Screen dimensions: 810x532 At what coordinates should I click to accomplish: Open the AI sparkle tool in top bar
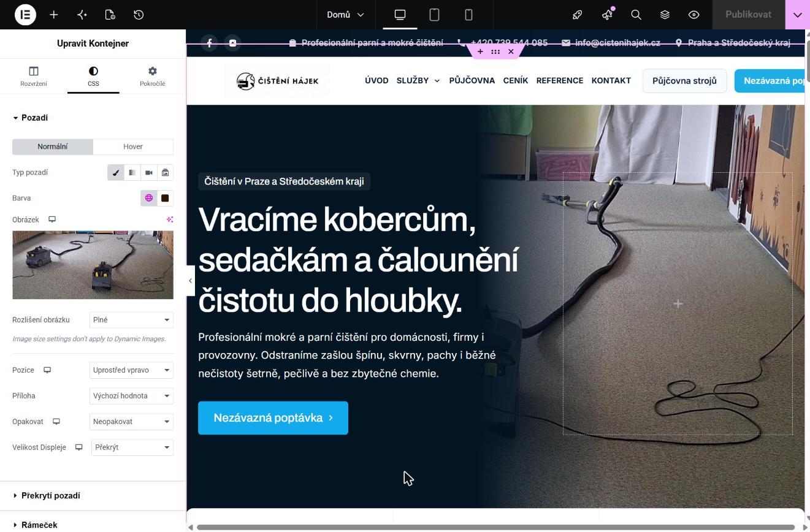point(82,15)
